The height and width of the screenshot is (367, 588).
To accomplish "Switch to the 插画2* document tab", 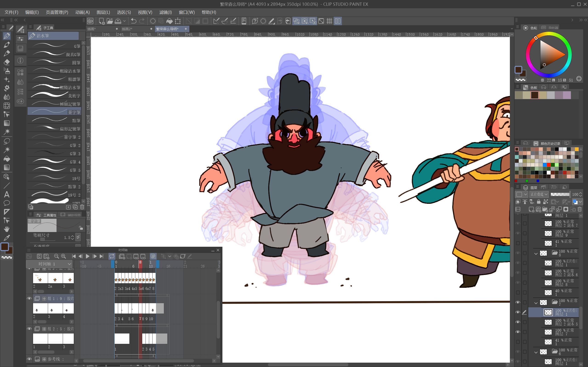I will 127,29.
